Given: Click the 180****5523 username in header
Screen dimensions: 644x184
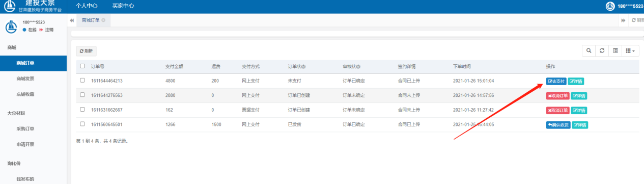Looking at the screenshot, I should coord(630,6).
